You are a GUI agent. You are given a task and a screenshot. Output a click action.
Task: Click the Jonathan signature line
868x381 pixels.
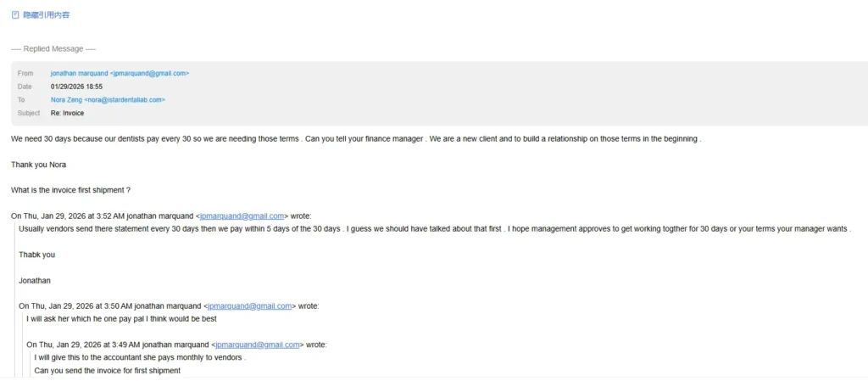[x=34, y=280]
